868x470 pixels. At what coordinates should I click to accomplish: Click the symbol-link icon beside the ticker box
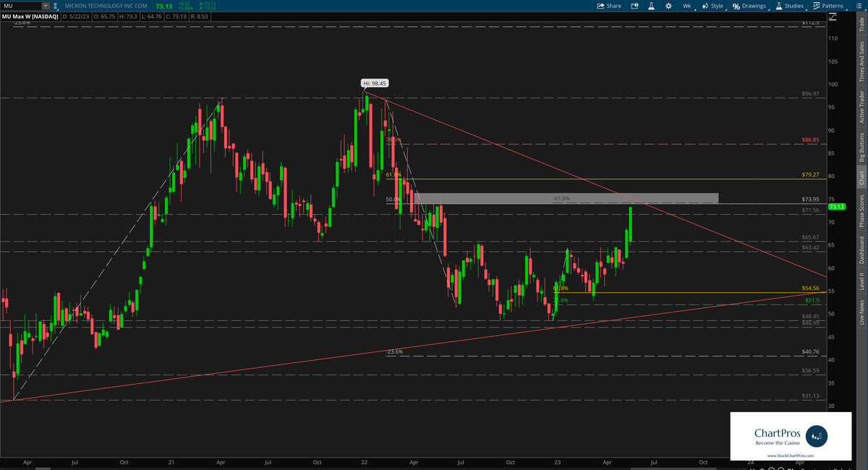(x=56, y=6)
